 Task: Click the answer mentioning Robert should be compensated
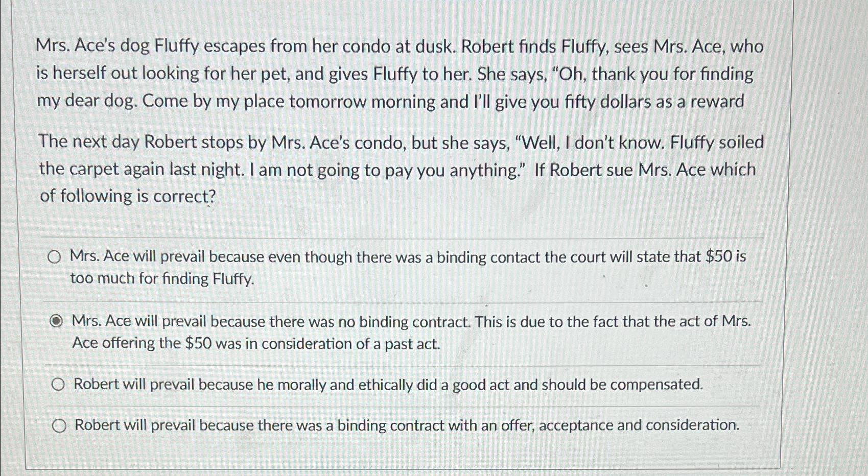tap(388, 384)
